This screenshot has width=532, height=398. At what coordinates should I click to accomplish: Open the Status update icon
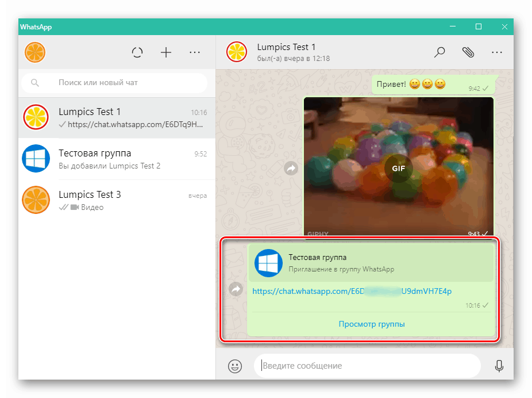tap(137, 52)
